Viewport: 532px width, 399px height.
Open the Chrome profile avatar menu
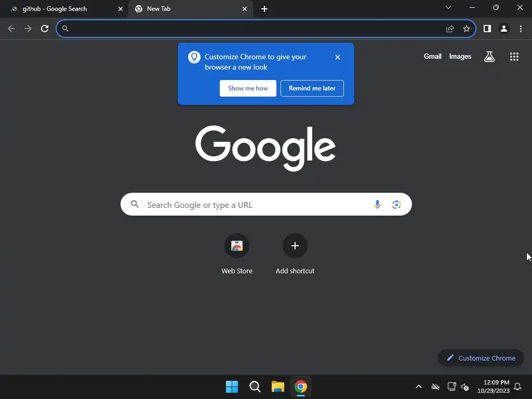504,29
